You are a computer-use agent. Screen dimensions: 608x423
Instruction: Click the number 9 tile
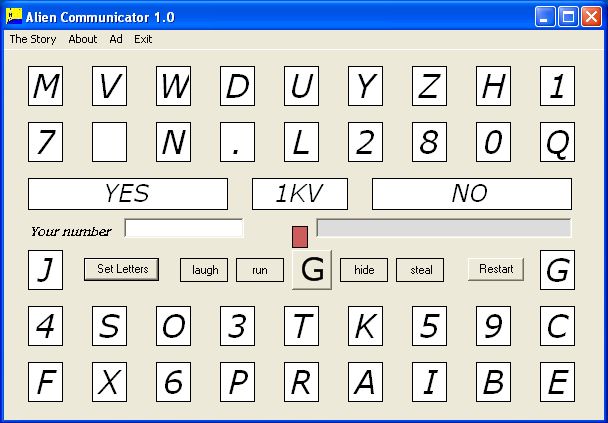tap(493, 326)
